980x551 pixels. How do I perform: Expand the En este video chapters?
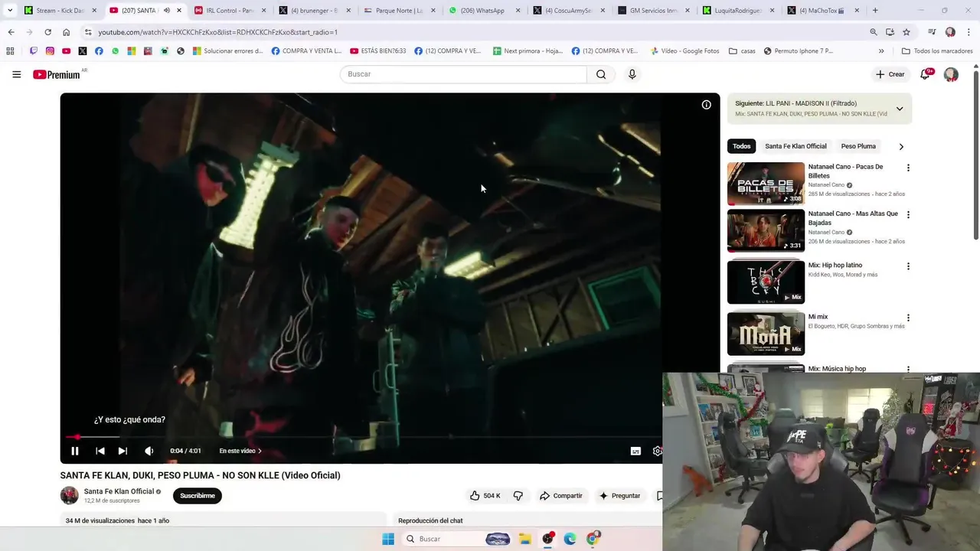[x=240, y=451]
